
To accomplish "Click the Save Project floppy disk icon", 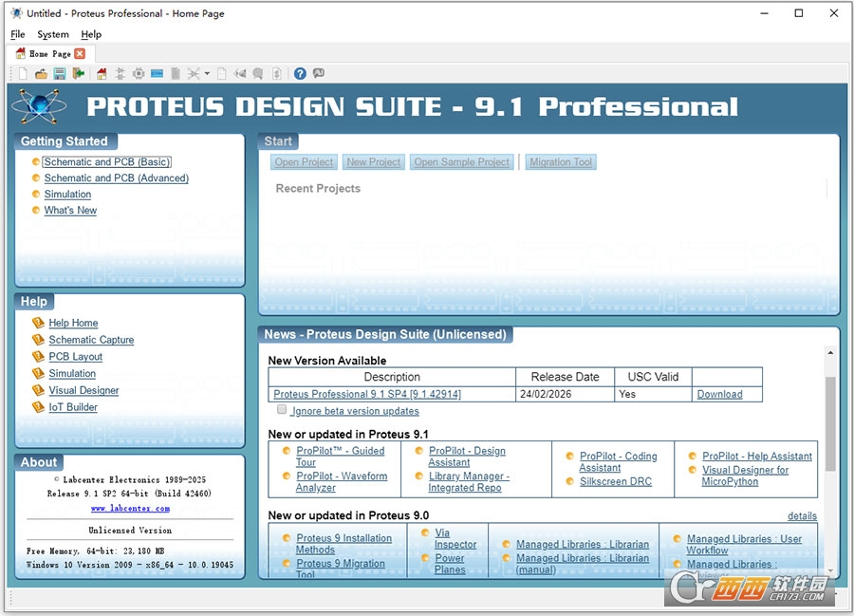I will click(x=60, y=73).
